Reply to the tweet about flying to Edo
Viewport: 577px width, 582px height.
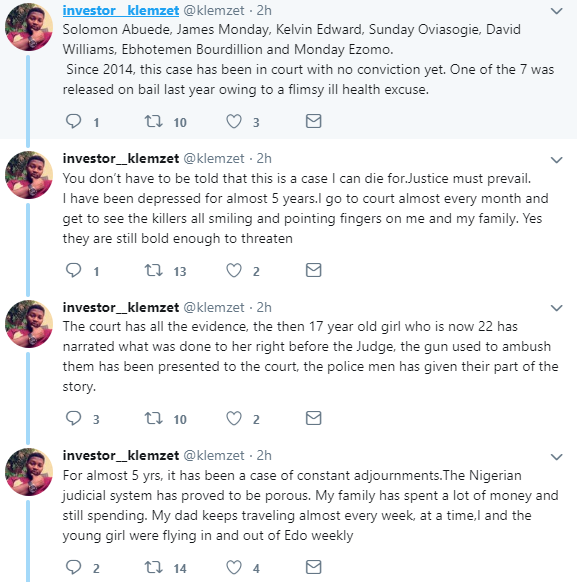point(73,567)
